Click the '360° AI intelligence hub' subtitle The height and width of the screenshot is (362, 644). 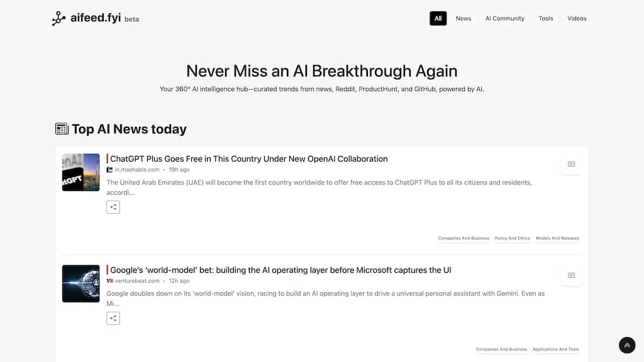point(321,89)
